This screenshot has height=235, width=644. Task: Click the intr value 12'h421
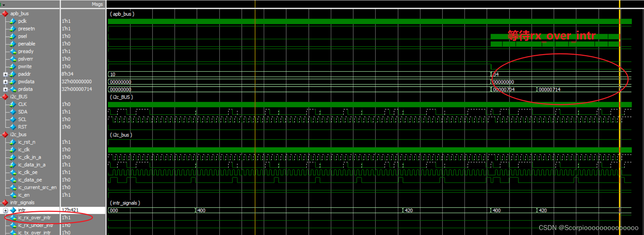[70, 210]
